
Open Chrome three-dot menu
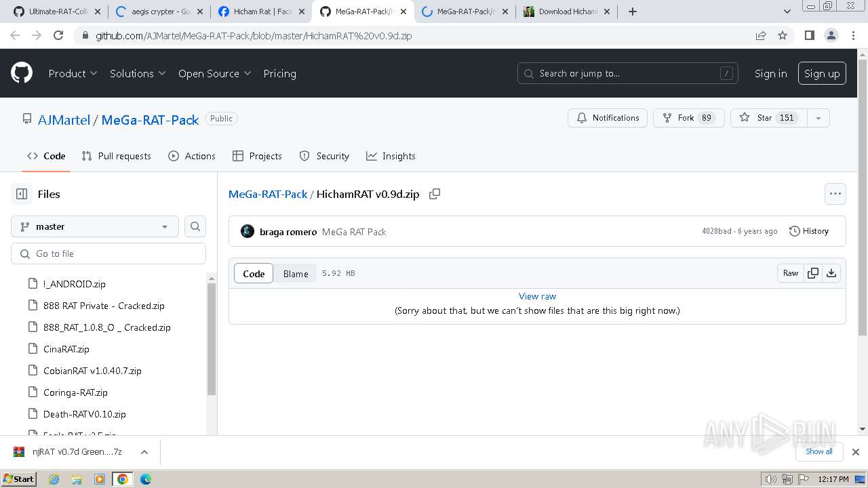pos(853,35)
